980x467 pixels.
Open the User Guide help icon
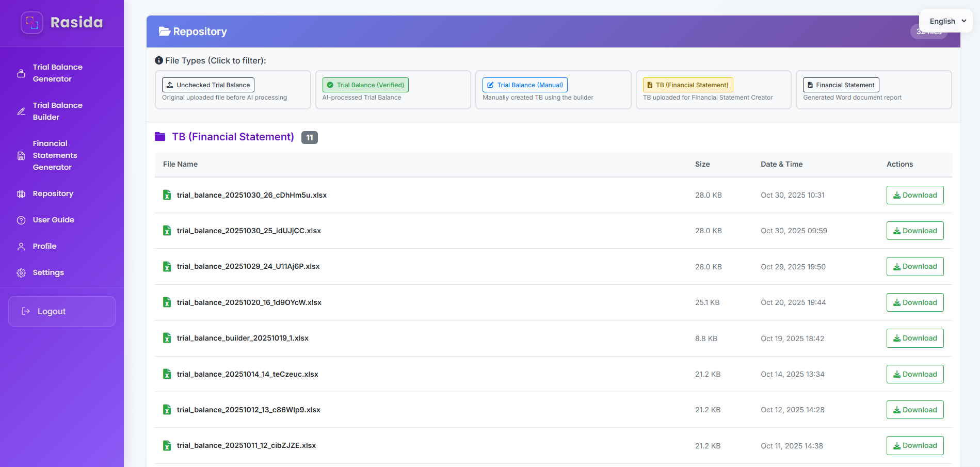[x=21, y=220]
